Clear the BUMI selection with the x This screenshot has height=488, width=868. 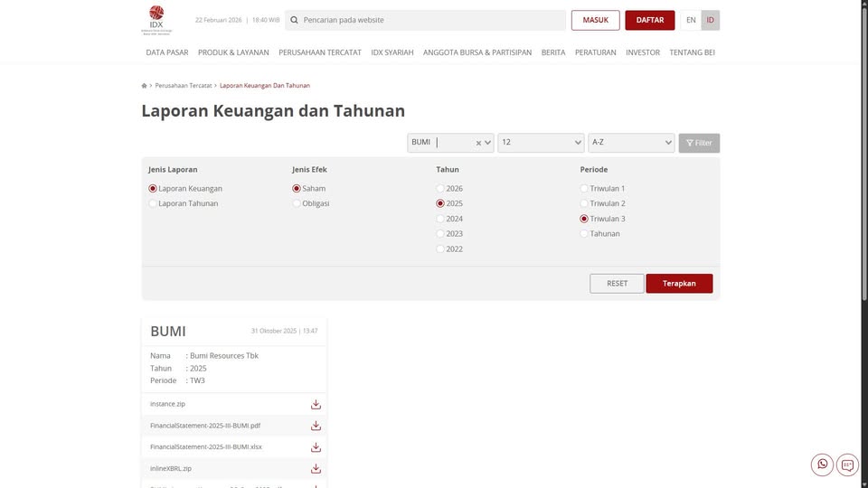pos(478,143)
